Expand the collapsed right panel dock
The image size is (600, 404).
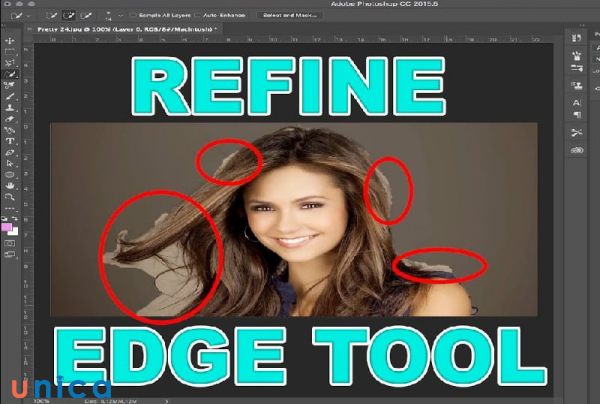582,25
